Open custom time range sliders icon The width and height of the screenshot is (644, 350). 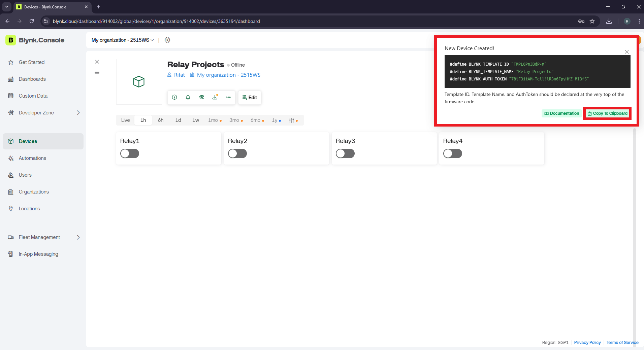tap(292, 120)
